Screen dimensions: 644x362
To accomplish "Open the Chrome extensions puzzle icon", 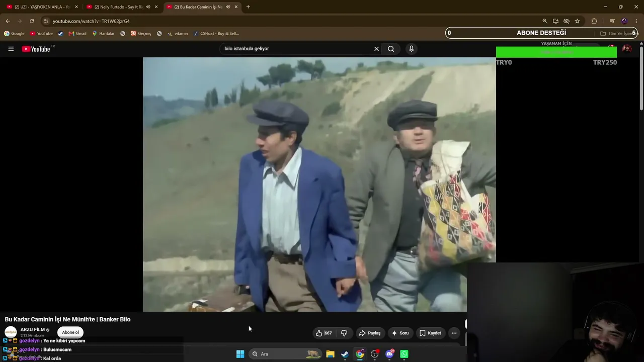I will pos(594,21).
